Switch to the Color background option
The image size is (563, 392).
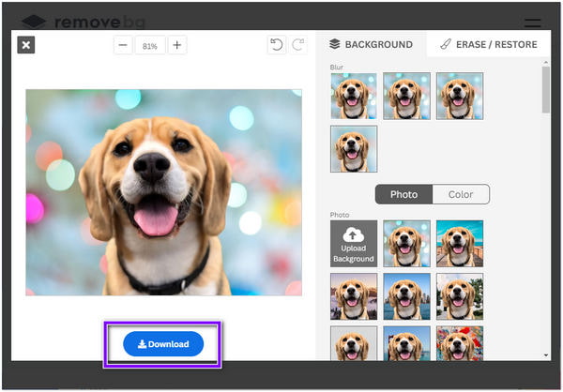[x=461, y=194]
